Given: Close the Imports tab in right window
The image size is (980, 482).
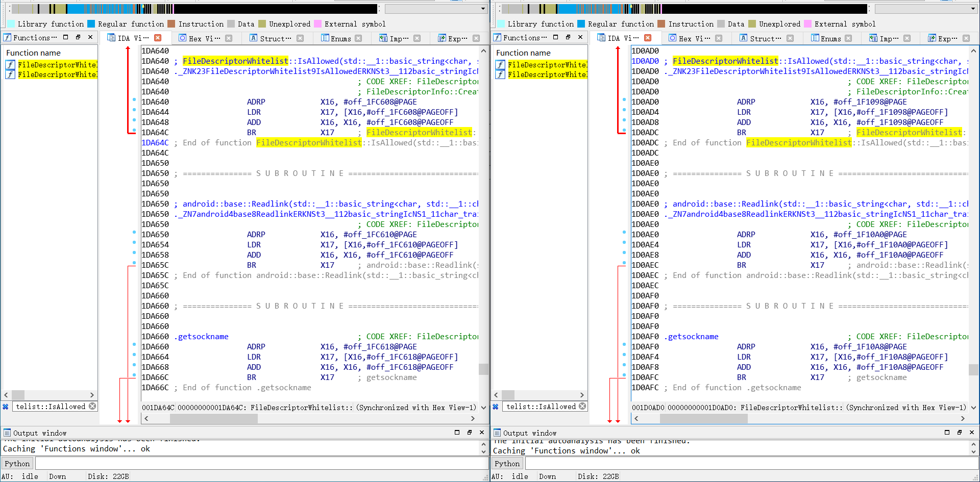Looking at the screenshot, I should 907,38.
